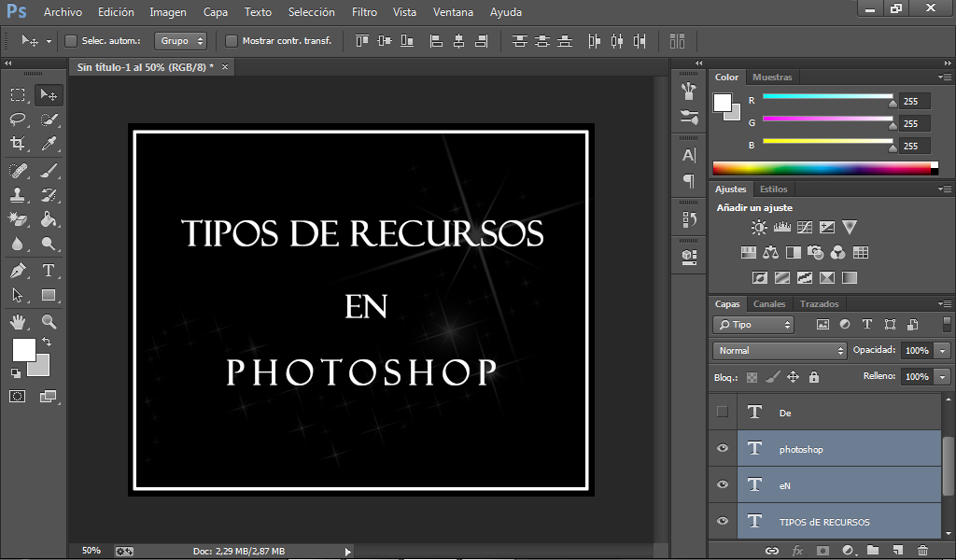The width and height of the screenshot is (956, 560).
Task: Switch to the Estilos tab
Action: click(774, 189)
